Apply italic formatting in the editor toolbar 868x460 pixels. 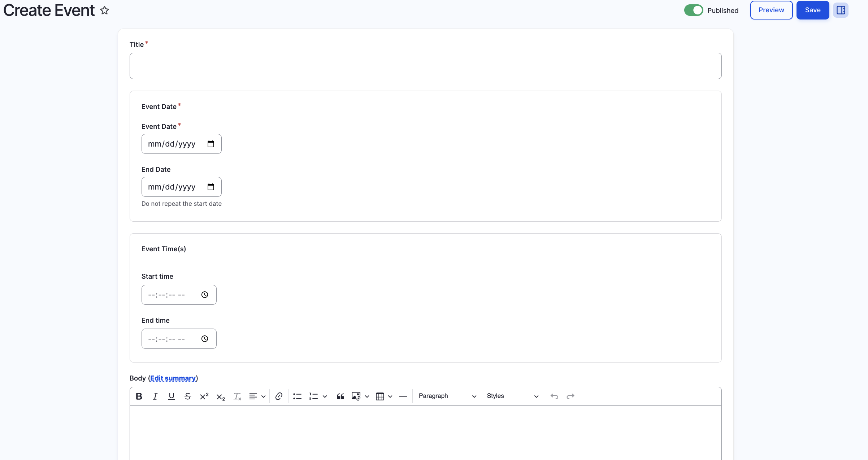155,396
